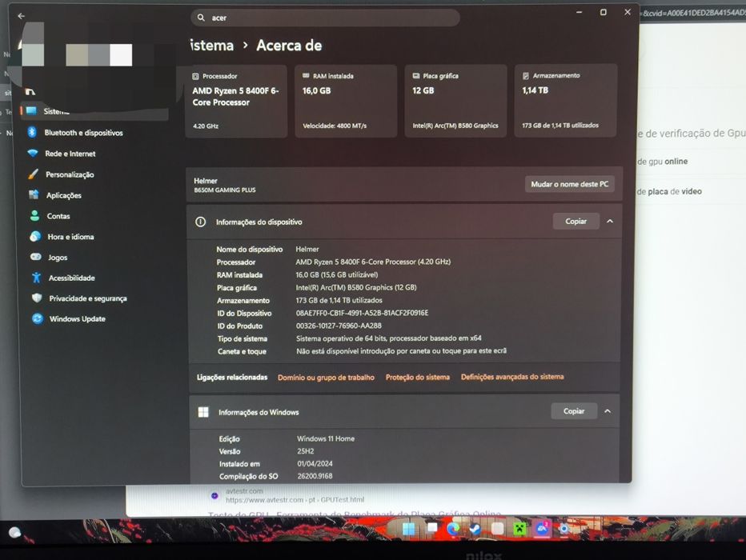Select the Processador info card
Viewport: 746px width, 560px height.
(x=236, y=102)
